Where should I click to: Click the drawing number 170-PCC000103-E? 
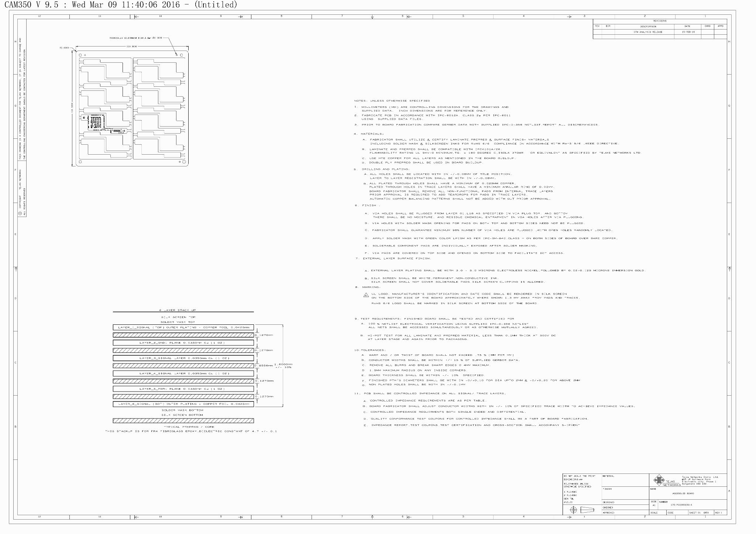point(681,505)
